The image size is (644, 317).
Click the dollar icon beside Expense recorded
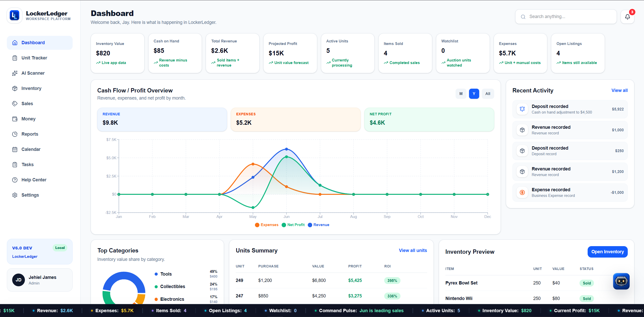point(522,192)
